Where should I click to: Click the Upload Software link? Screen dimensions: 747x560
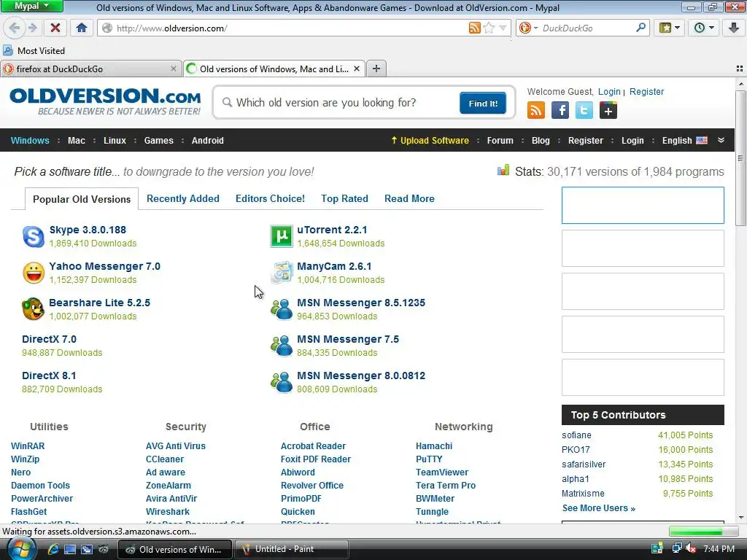click(x=430, y=141)
